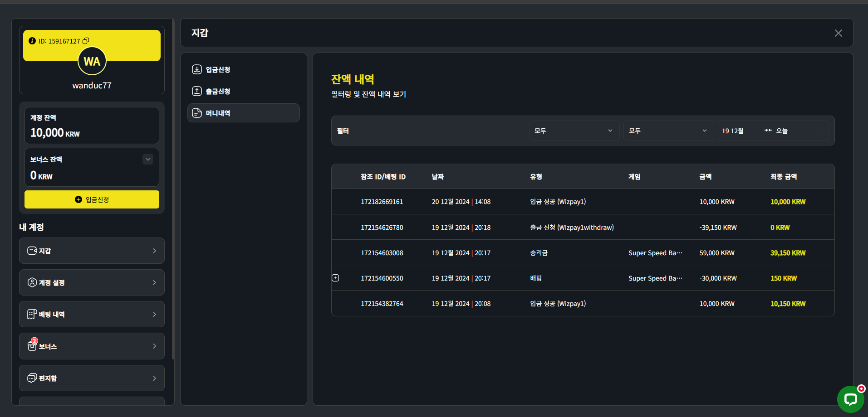Open 베팅 내역 in the sidebar
Viewport: 868px width, 417px height.
coord(92,314)
